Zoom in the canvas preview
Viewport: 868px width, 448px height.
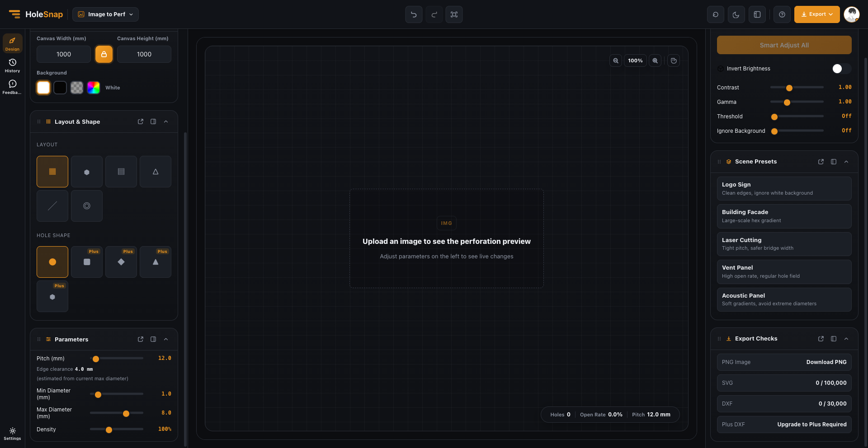[x=655, y=61]
